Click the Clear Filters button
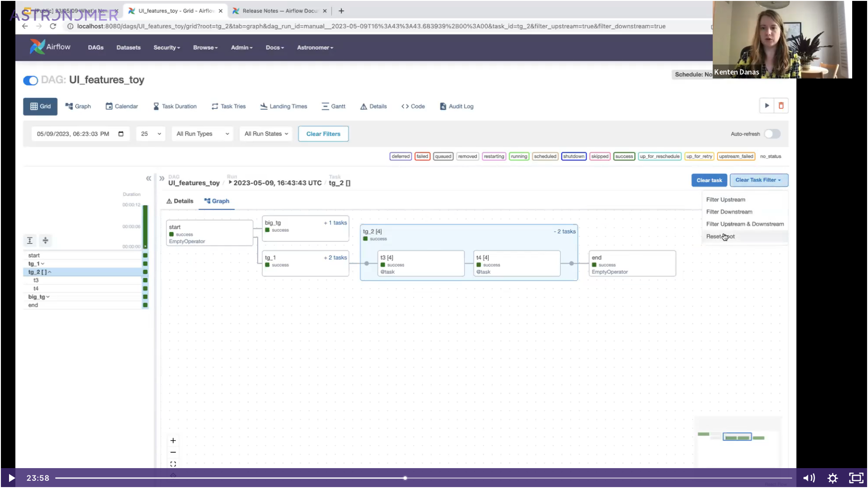This screenshot has height=488, width=868. [x=323, y=134]
